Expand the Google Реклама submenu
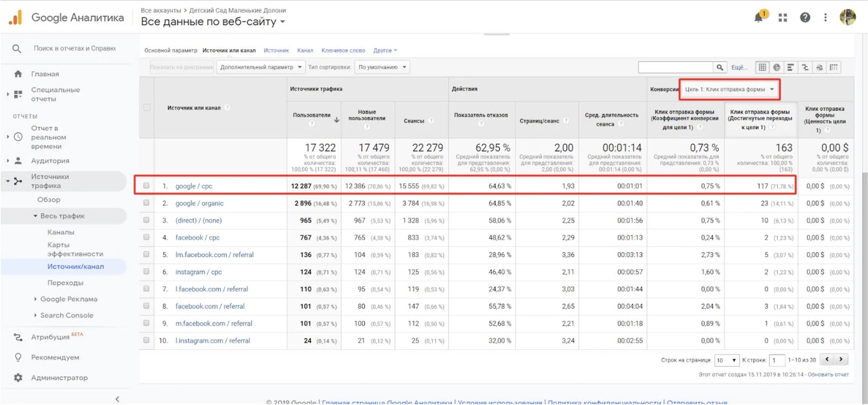 click(x=35, y=299)
